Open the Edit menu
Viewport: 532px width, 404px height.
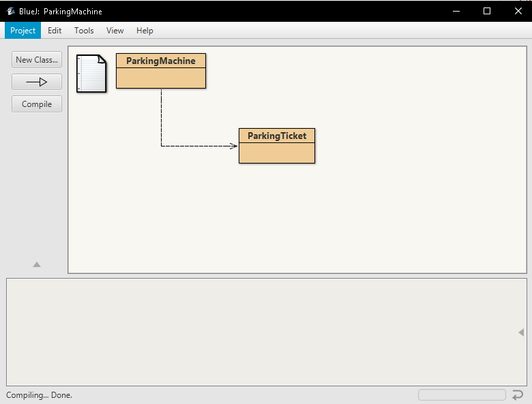tap(55, 31)
